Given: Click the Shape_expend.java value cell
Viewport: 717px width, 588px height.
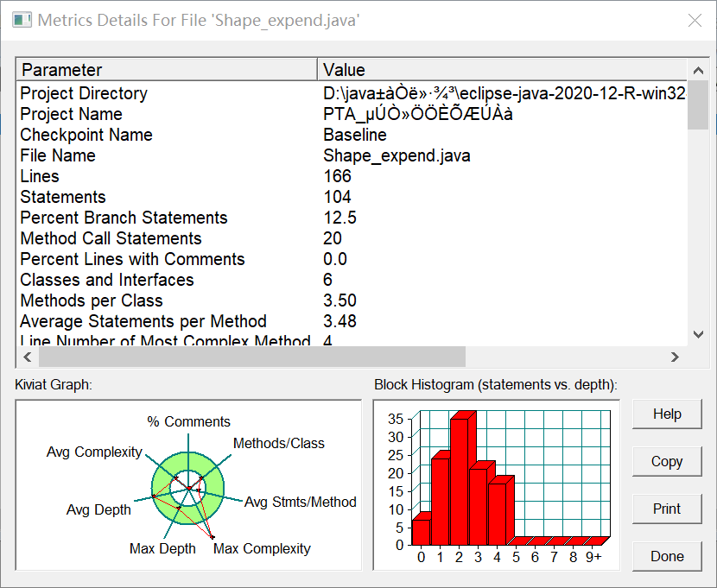Looking at the screenshot, I should (397, 155).
